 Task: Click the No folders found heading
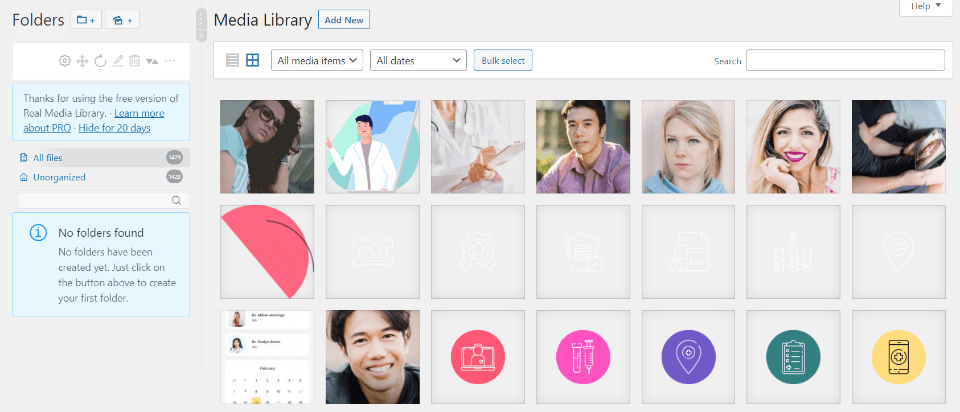point(101,233)
